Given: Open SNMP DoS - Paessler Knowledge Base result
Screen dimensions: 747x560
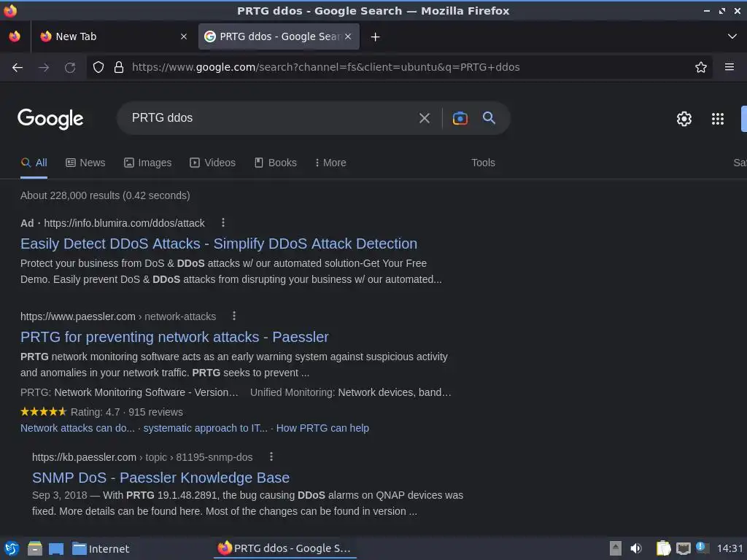Looking at the screenshot, I should 160,478.
